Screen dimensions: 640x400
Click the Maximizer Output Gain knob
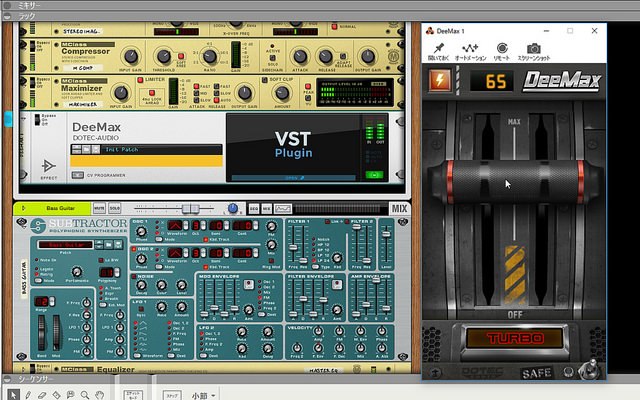pyautogui.click(x=244, y=93)
